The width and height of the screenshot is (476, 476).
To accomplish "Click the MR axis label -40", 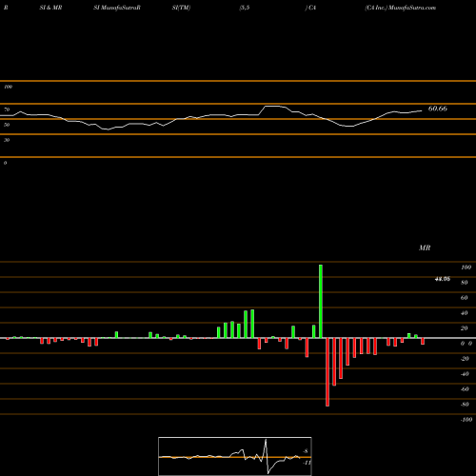I will [x=465, y=374].
